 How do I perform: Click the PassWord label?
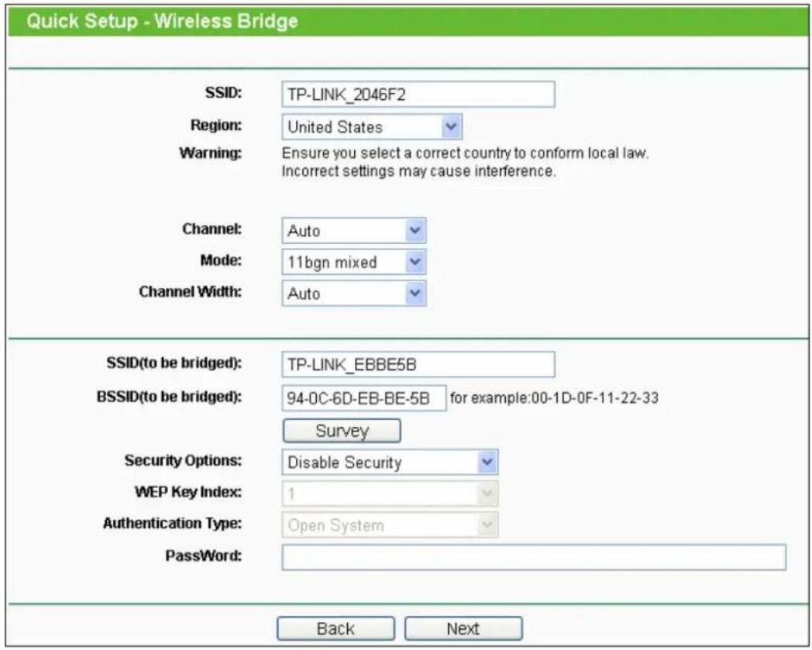tap(204, 555)
